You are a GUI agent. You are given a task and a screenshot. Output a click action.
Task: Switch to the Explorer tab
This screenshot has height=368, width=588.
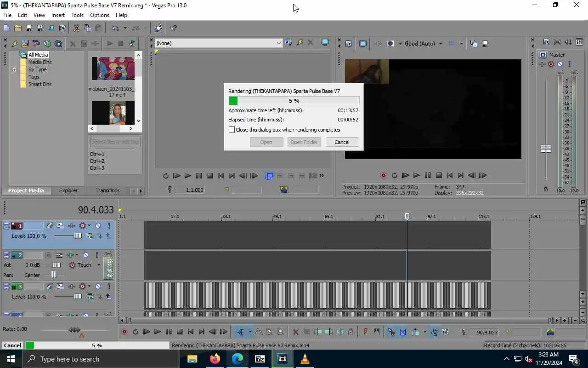pos(68,190)
